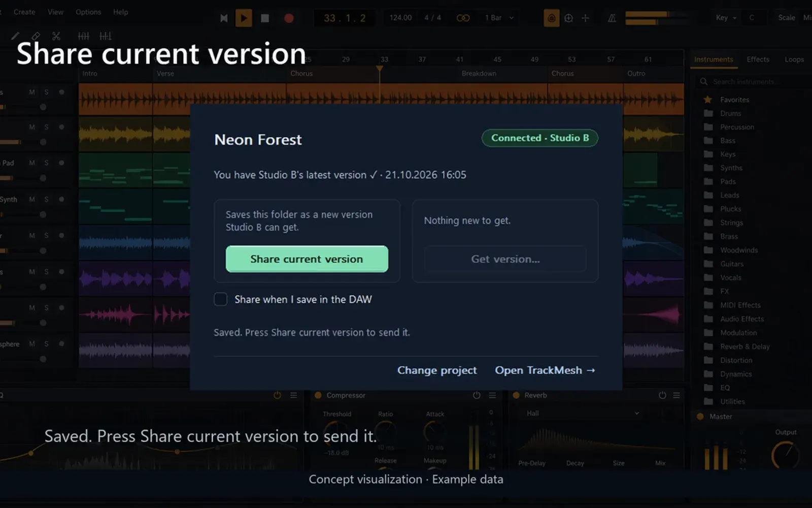Open the Key dropdown

pos(726,18)
